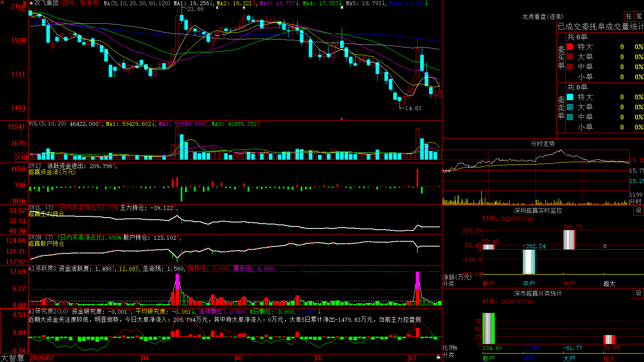Open 设 settings for 深市超赢分类统计
This screenshot has height=362, width=644.
coord(639,293)
